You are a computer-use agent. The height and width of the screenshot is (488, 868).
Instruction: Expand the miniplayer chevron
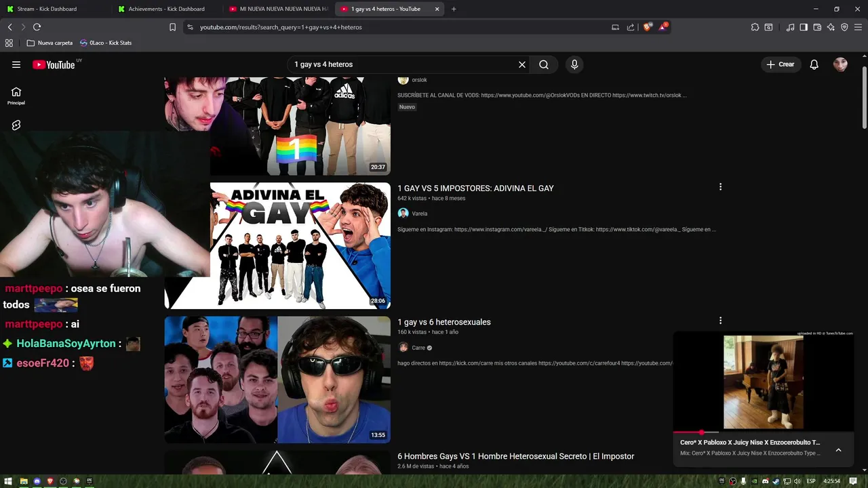pos(838,450)
